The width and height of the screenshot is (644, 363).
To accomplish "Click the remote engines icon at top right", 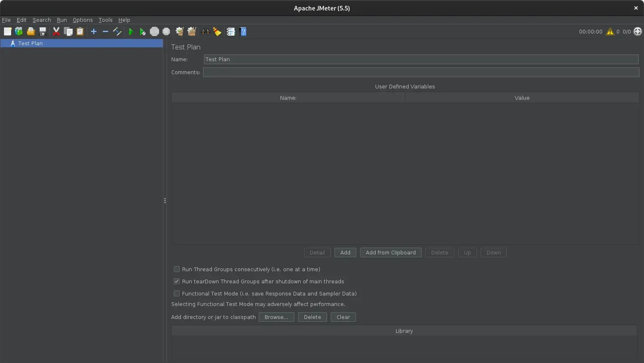I will pos(638,31).
